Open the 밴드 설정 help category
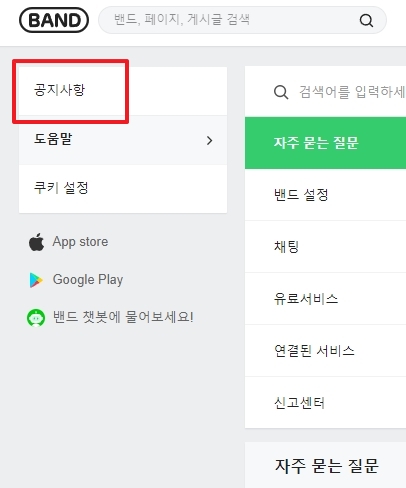This screenshot has width=406, height=488. (325, 195)
